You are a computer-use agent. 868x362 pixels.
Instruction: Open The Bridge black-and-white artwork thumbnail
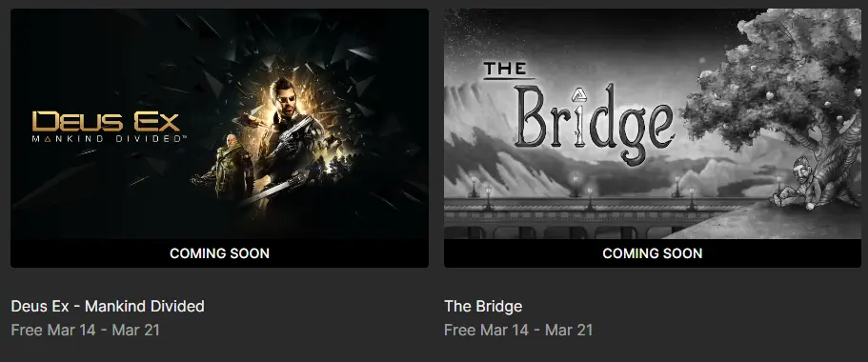pos(652,124)
